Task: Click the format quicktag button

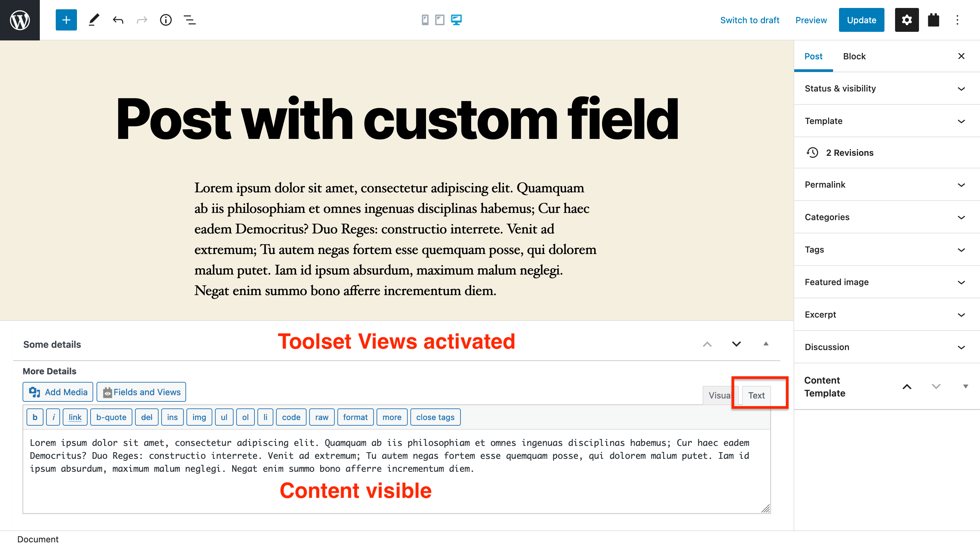Action: 355,417
